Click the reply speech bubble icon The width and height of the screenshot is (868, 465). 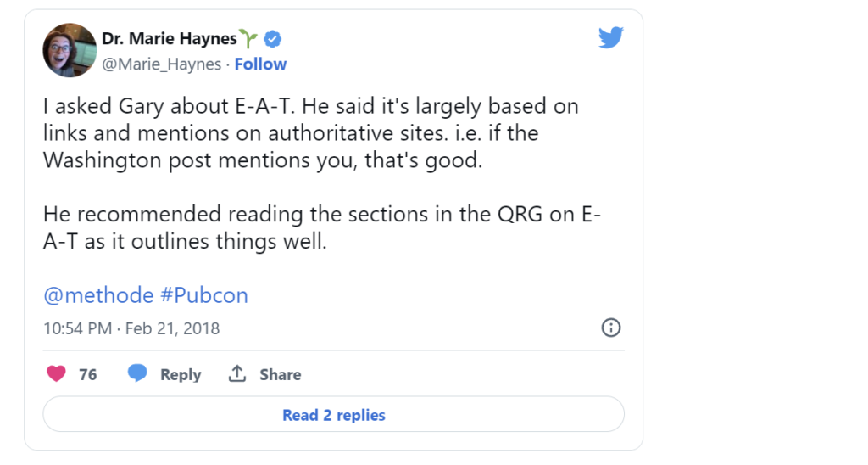(137, 374)
